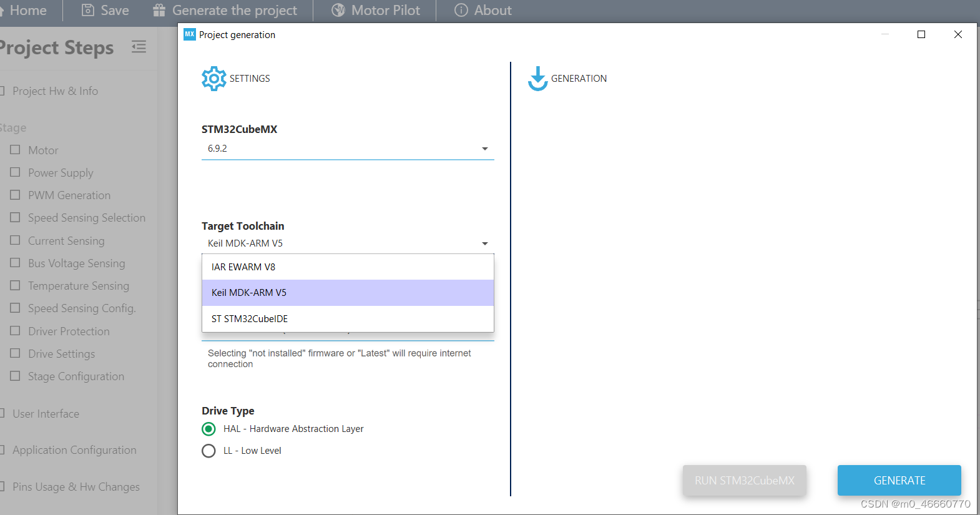The width and height of the screenshot is (980, 515).
Task: Click the GENERATION download icon
Action: pyautogui.click(x=537, y=79)
